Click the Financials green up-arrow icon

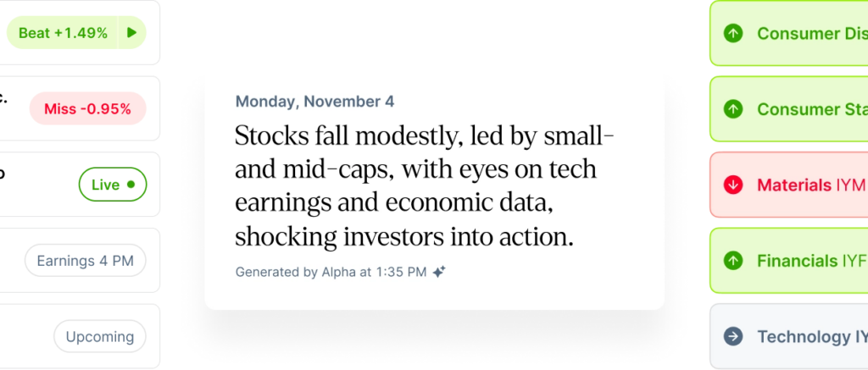(x=733, y=261)
